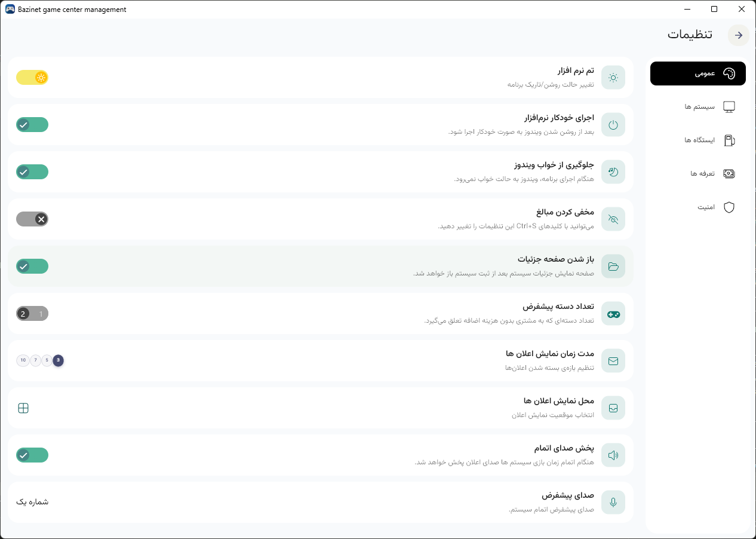The image size is (756, 539).
Task: Click the Ctrl+S shortcut description text
Action: tap(516, 226)
